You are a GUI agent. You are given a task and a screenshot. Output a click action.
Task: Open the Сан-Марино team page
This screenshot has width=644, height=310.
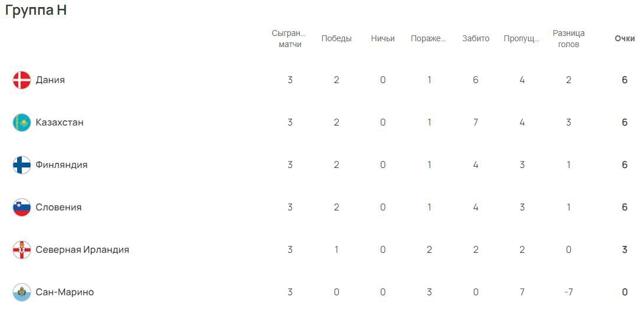click(65, 292)
